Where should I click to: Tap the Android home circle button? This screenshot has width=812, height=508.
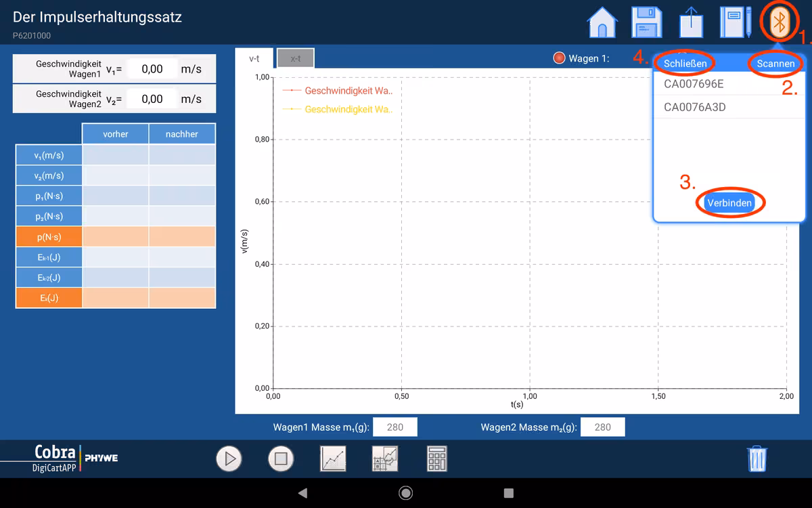tap(406, 492)
